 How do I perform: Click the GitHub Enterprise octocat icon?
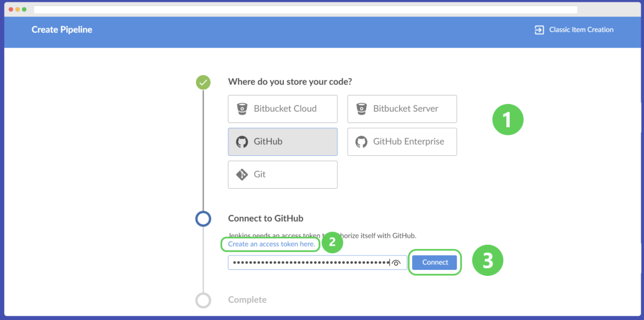click(361, 141)
